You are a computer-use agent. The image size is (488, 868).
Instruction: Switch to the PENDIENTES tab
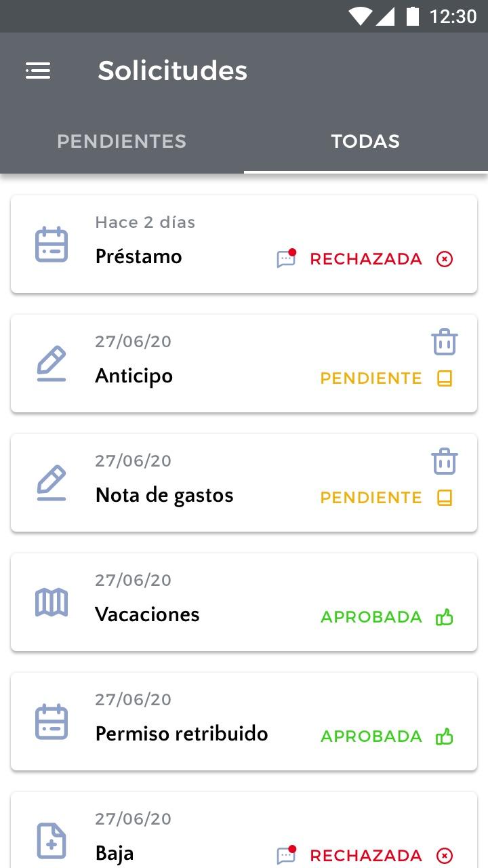coord(122,141)
